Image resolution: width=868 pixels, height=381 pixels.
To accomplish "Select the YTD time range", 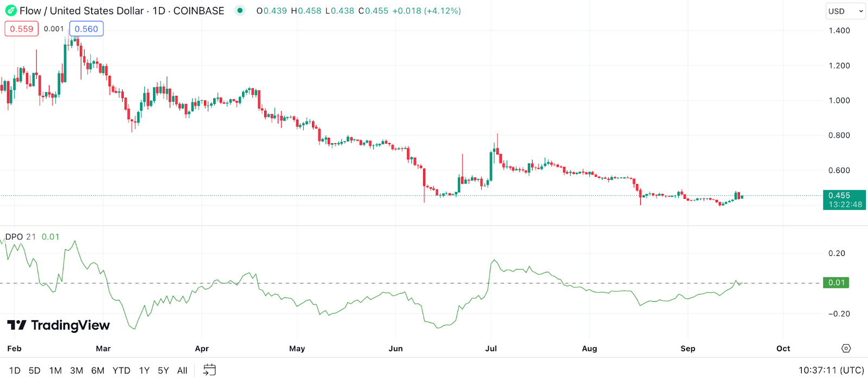I will (x=122, y=371).
